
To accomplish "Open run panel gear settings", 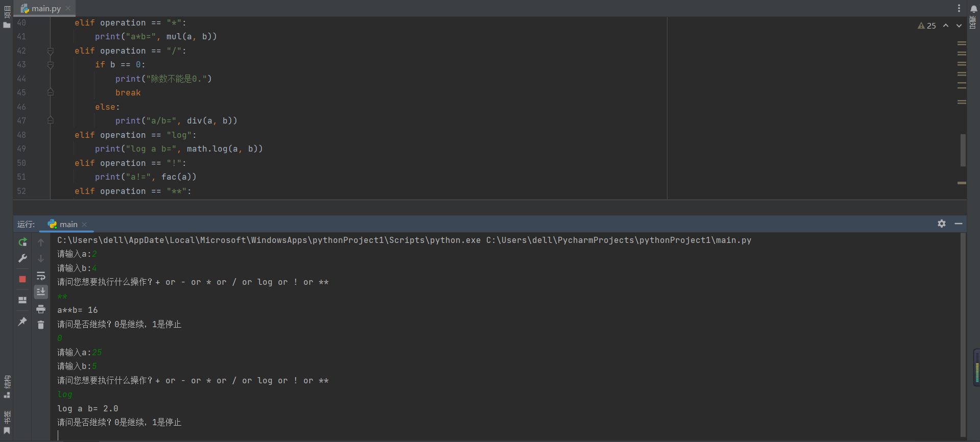I will [x=942, y=224].
